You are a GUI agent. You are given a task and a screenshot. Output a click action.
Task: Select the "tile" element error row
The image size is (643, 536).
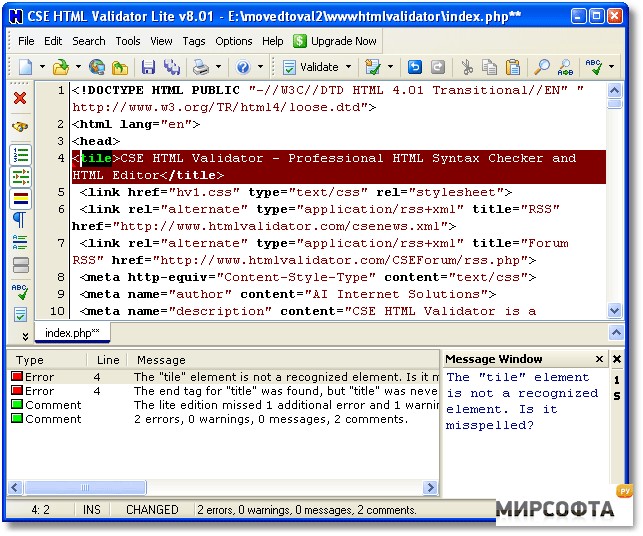click(223, 377)
